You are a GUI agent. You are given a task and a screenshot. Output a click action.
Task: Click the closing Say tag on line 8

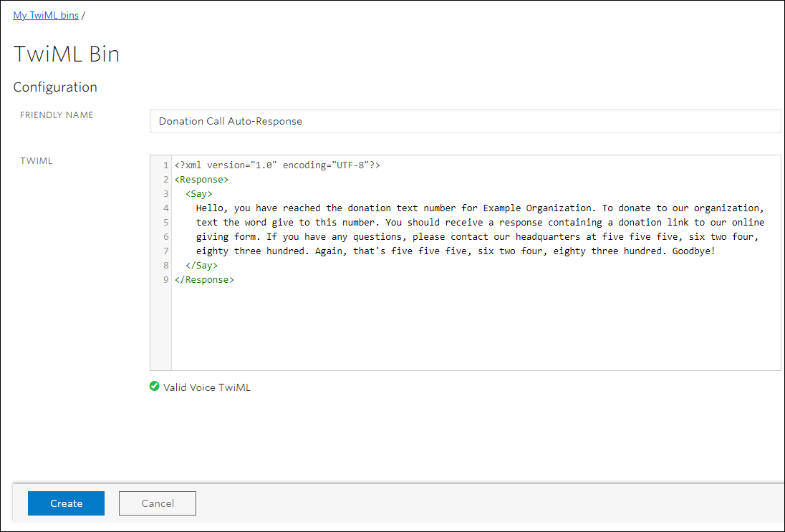[201, 266]
